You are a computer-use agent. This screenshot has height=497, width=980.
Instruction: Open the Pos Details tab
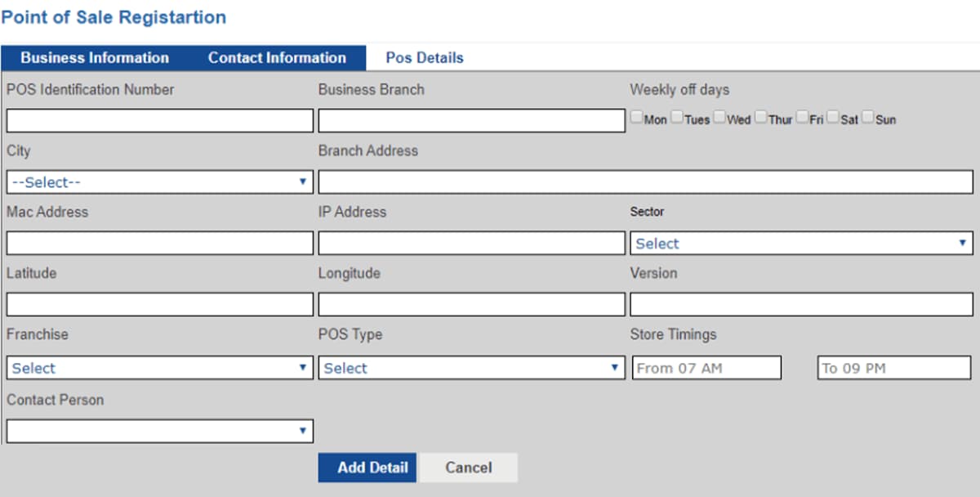[x=423, y=57]
